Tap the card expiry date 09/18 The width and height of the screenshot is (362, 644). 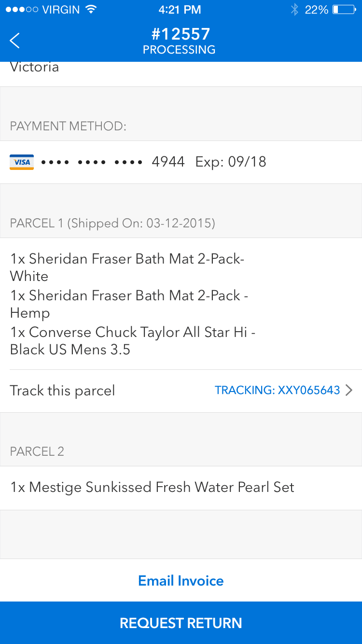(231, 162)
